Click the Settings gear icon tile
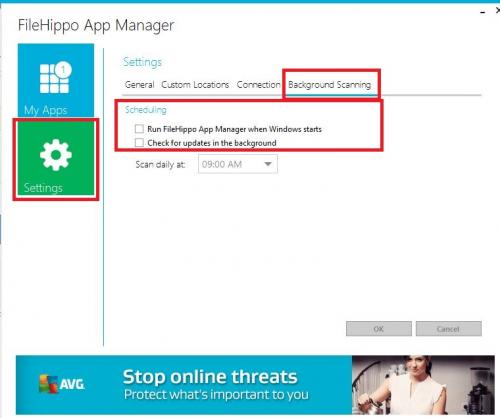The width and height of the screenshot is (500, 418). click(x=56, y=158)
